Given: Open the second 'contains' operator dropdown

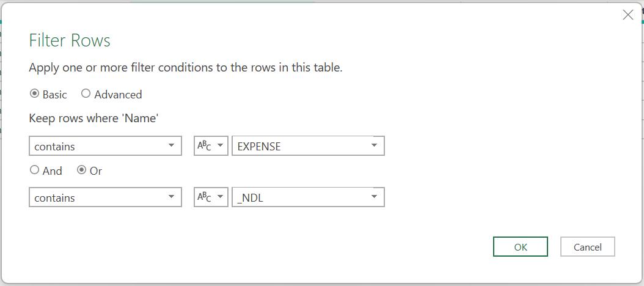Looking at the screenshot, I should coord(105,197).
